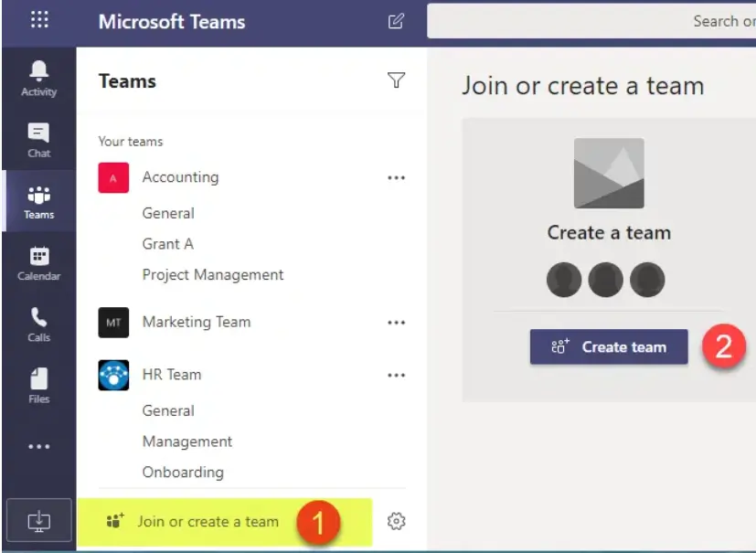Start a new chat with compose icon

click(x=396, y=21)
